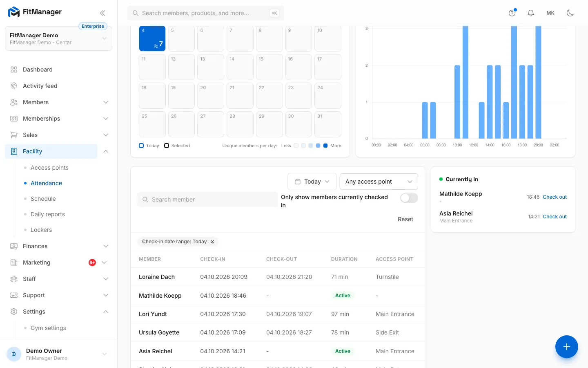The height and width of the screenshot is (368, 588).
Task: Click the Staff group icon
Action: [x=14, y=279]
